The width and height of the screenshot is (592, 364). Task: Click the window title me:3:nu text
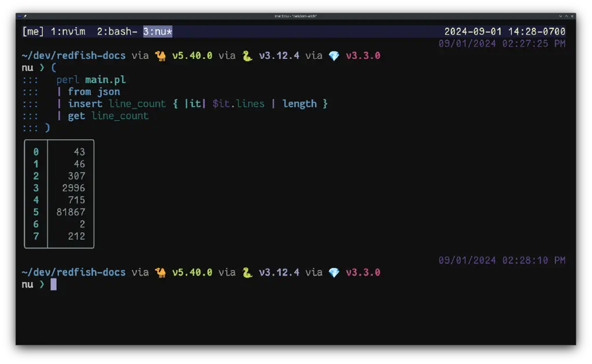pos(295,16)
